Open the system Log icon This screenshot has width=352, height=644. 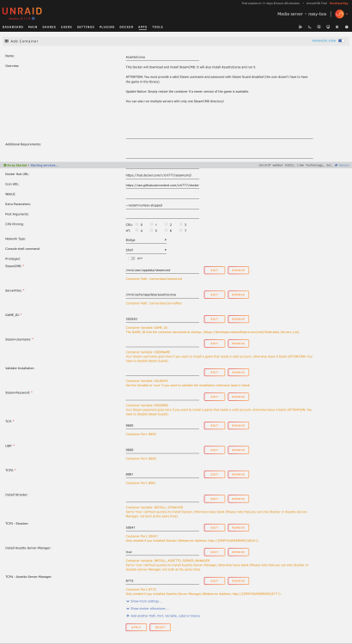tap(337, 27)
